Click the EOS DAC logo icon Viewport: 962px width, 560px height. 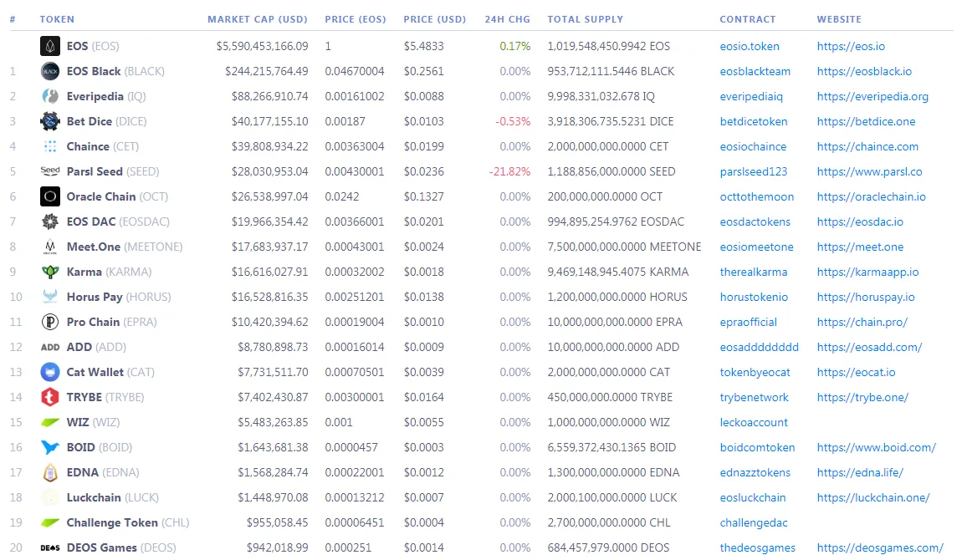pyautogui.click(x=49, y=221)
